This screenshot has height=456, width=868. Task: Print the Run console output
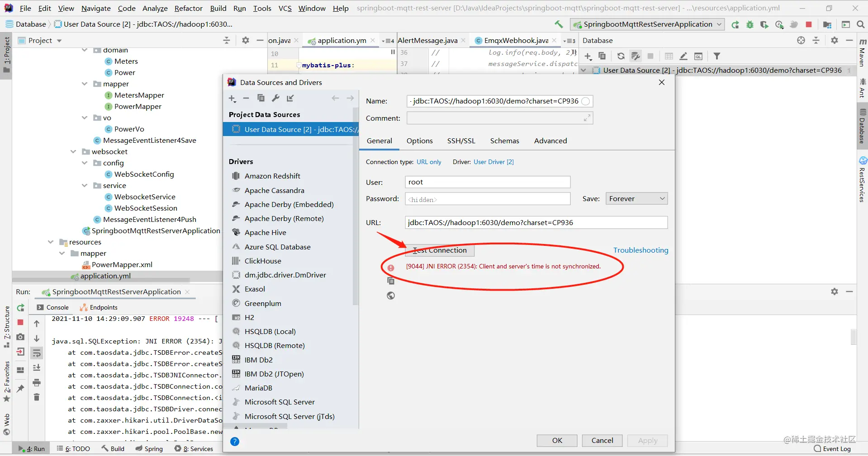(37, 383)
